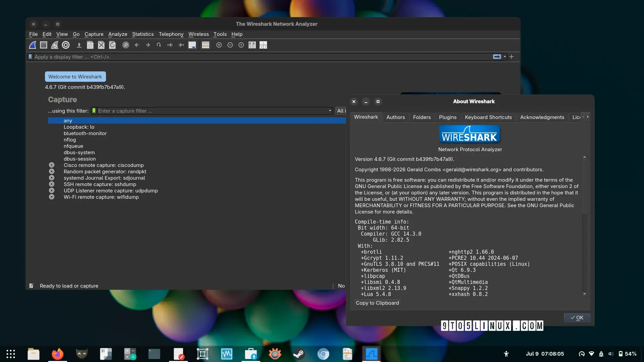
Task: Jump to the last packet icon
Action: (181, 45)
